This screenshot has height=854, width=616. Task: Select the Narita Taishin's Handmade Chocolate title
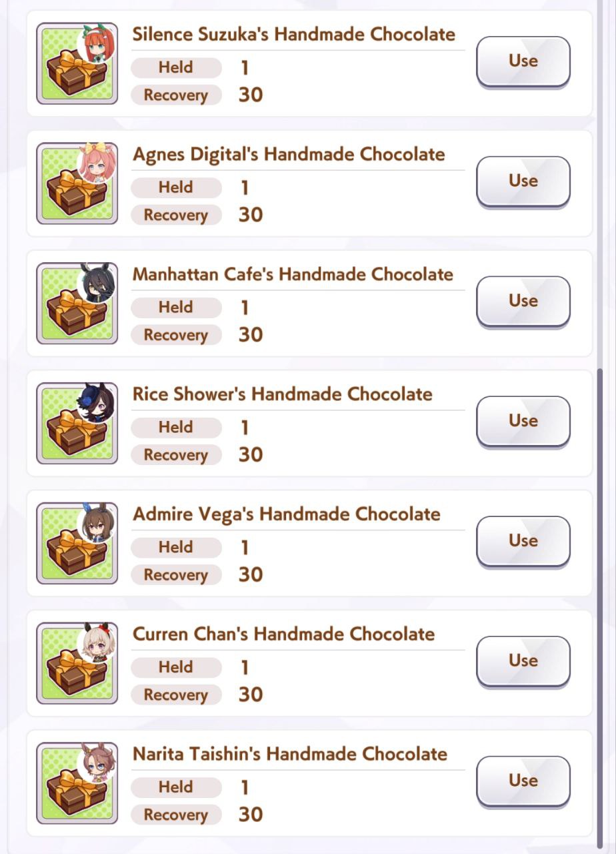pyautogui.click(x=290, y=754)
